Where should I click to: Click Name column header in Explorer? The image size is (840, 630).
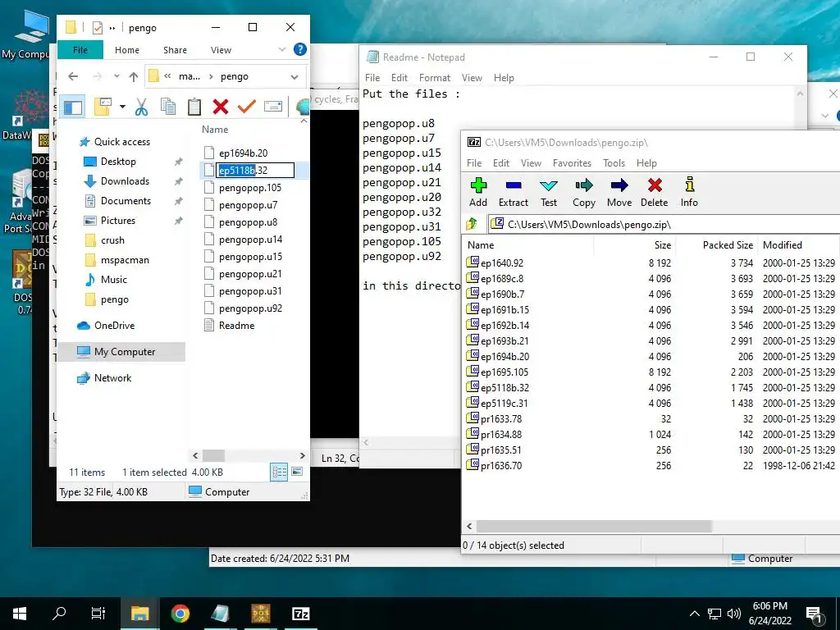215,129
